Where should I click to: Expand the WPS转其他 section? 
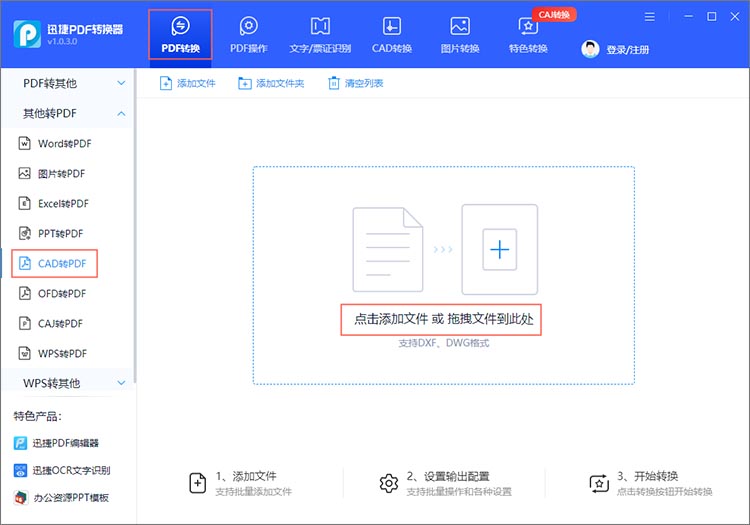point(68,383)
